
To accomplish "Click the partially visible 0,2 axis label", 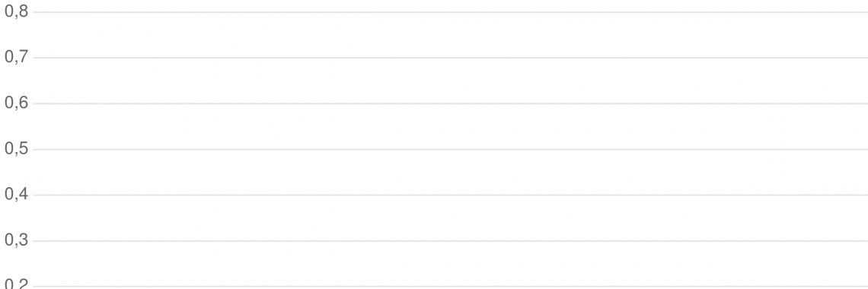I will pos(16,284).
